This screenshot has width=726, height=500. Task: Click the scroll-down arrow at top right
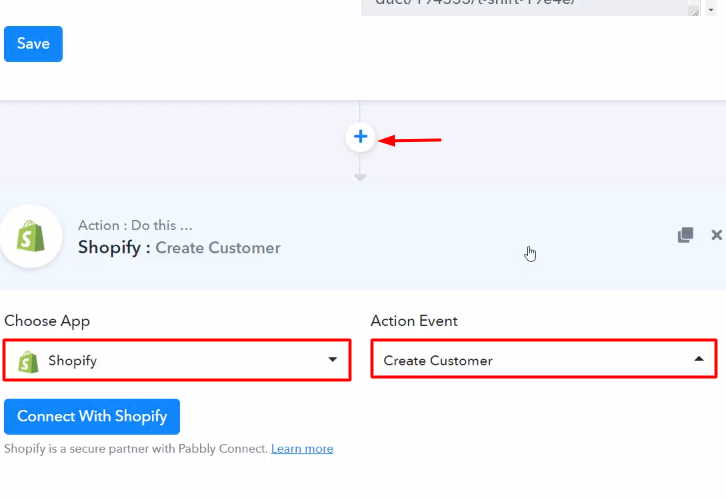pyautogui.click(x=711, y=9)
